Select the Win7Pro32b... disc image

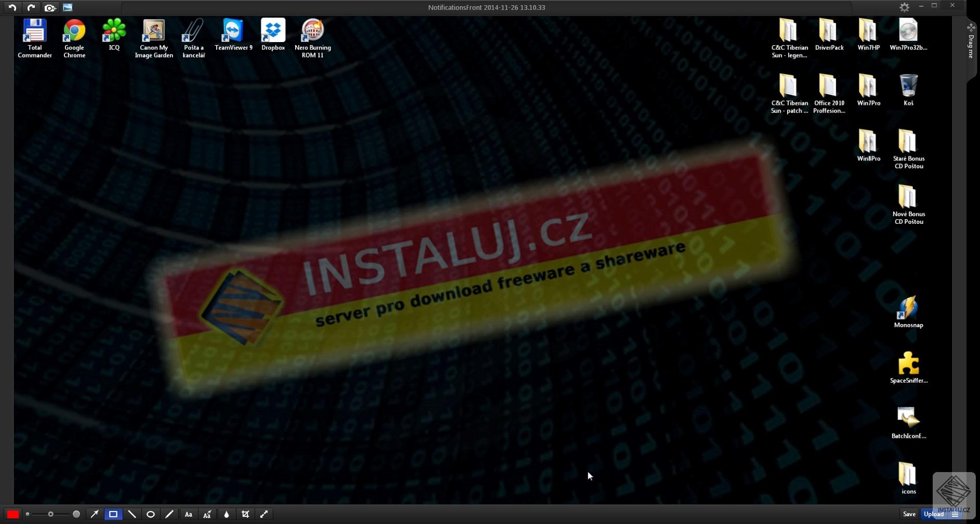(x=908, y=35)
